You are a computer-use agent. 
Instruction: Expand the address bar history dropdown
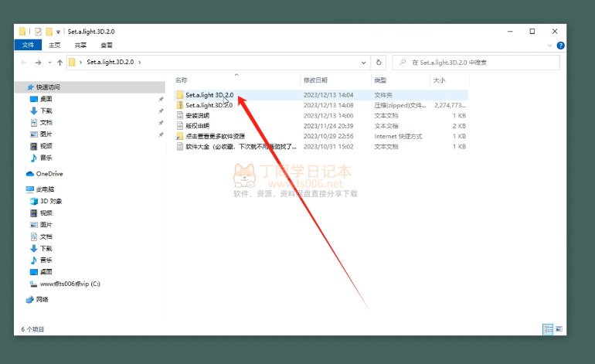pos(363,63)
